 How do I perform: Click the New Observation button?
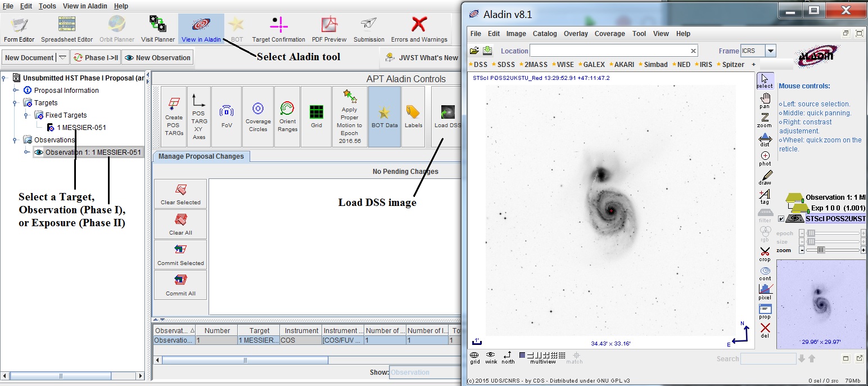[x=157, y=57]
